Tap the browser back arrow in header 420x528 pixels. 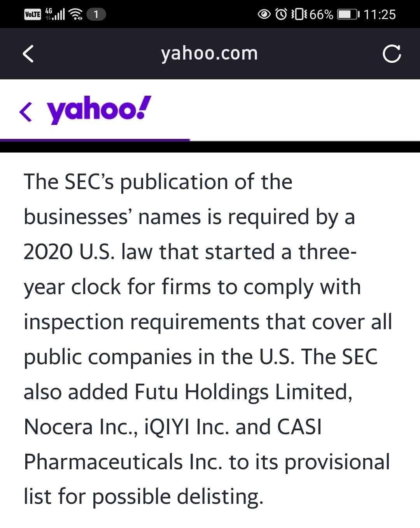[28, 54]
